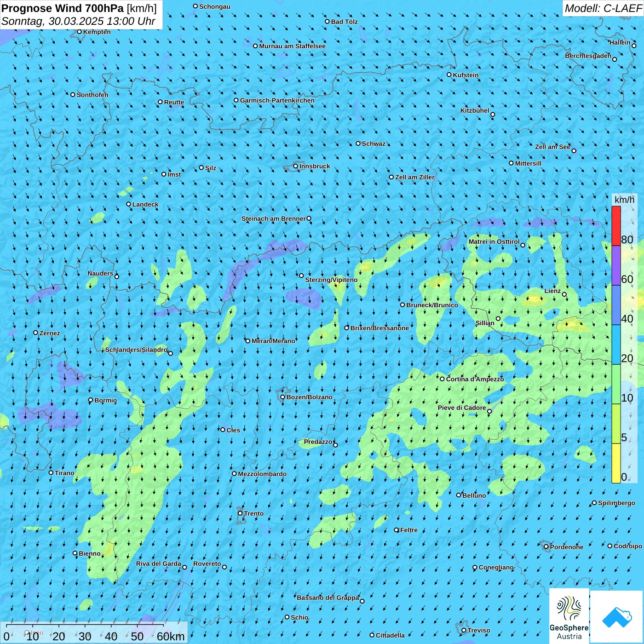The height and width of the screenshot is (644, 644).
Task: Click the 'Matrei in Osttirol' label
Action: (x=494, y=241)
